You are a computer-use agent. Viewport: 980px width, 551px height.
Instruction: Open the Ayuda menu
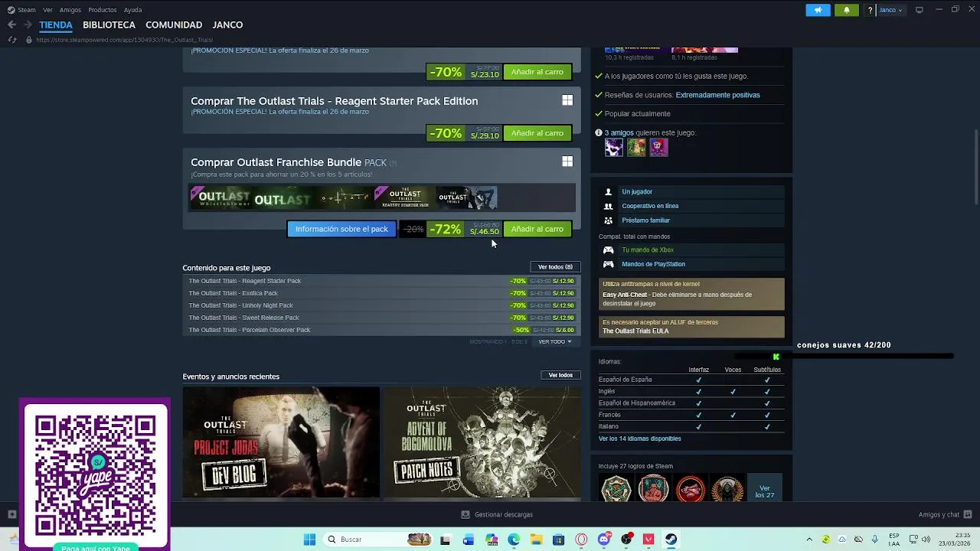tap(132, 10)
